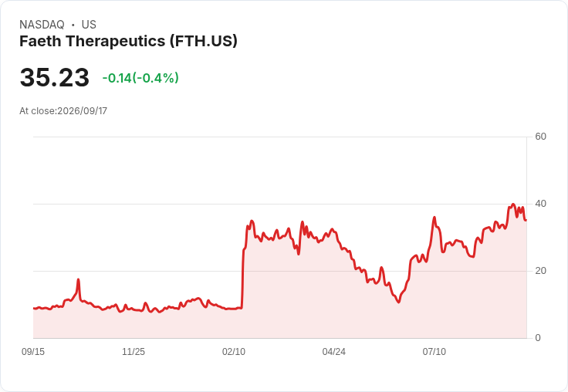This screenshot has width=568, height=392.
Task: Click the 0 y-axis value label
Action: [x=538, y=338]
